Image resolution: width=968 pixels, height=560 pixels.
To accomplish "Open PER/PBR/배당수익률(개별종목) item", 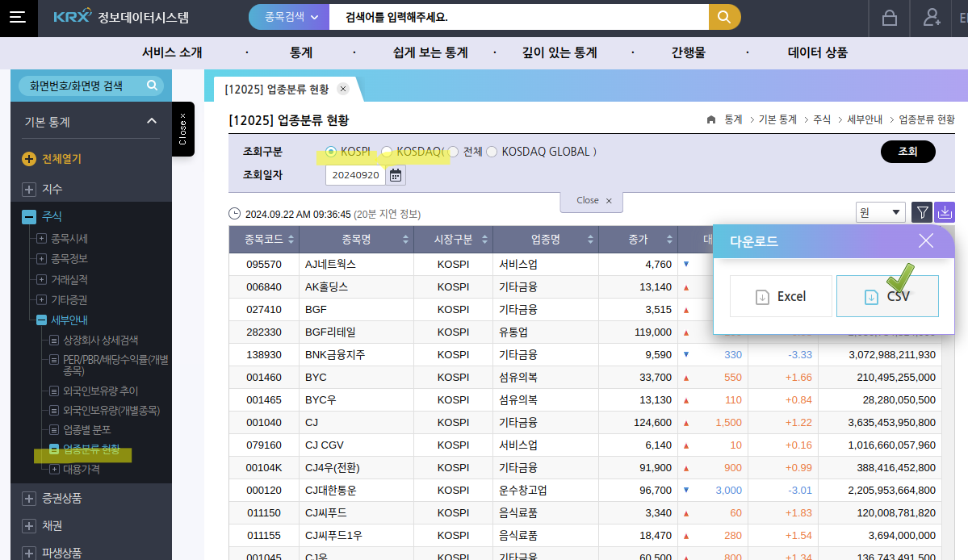I will pos(115,365).
